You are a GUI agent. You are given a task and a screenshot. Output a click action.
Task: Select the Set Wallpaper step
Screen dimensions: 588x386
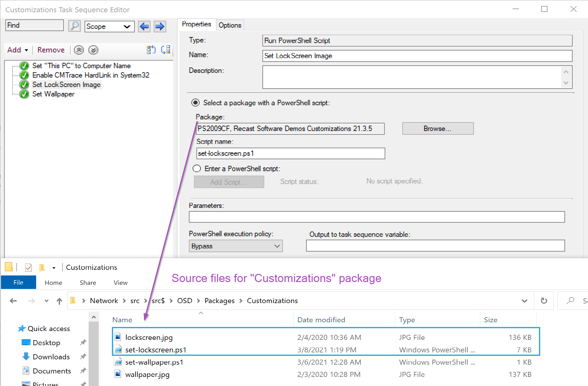point(53,94)
